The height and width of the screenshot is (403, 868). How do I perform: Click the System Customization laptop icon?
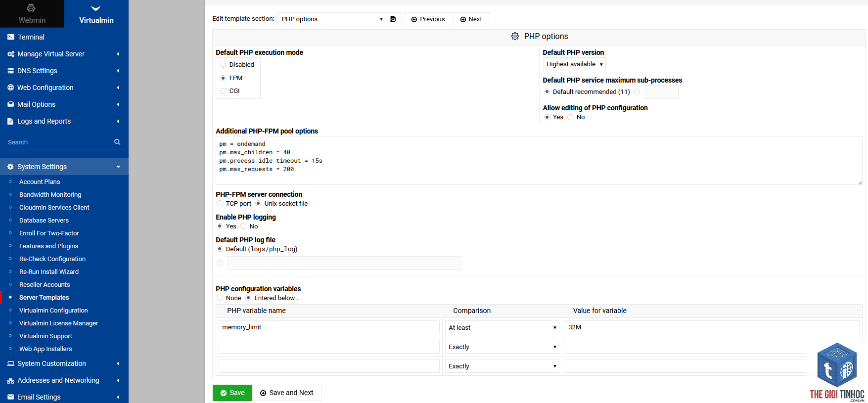(10, 363)
